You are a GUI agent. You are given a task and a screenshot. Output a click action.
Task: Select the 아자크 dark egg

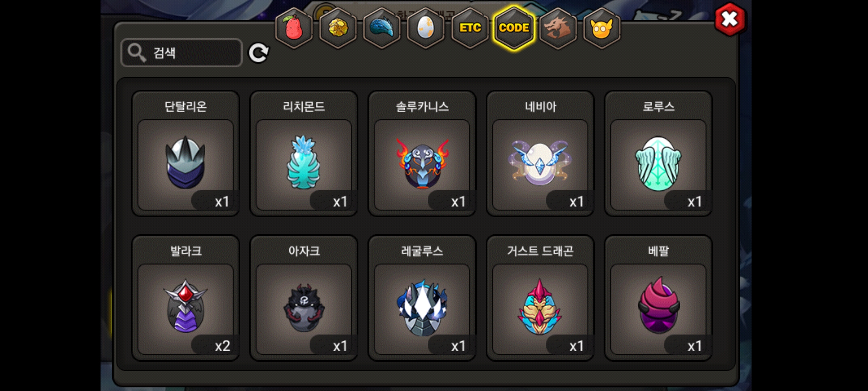click(x=304, y=298)
